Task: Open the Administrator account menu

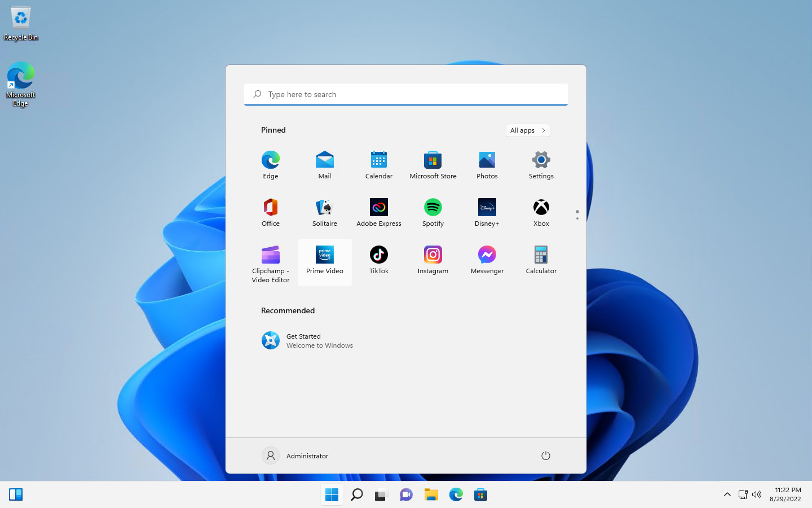Action: [x=295, y=456]
